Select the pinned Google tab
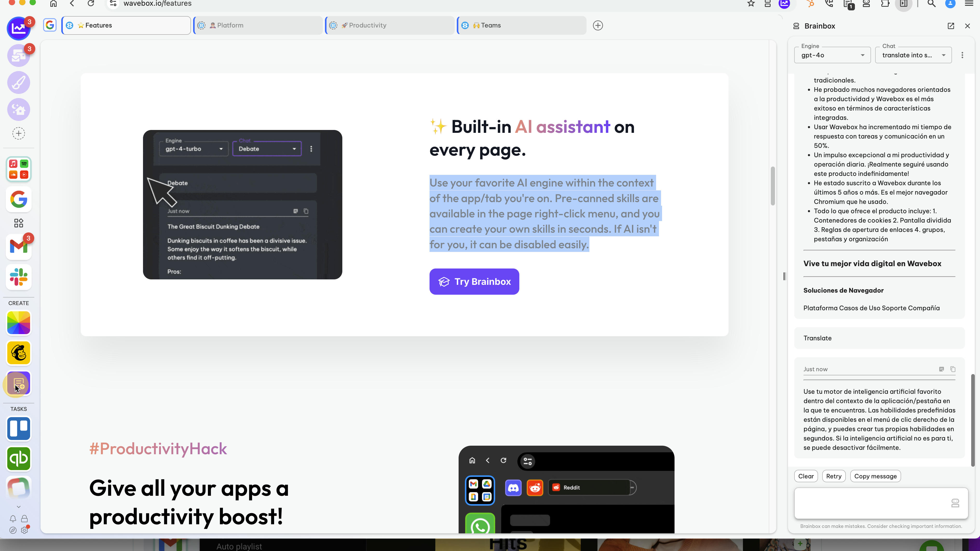Viewport: 980px width, 551px height. click(x=50, y=25)
